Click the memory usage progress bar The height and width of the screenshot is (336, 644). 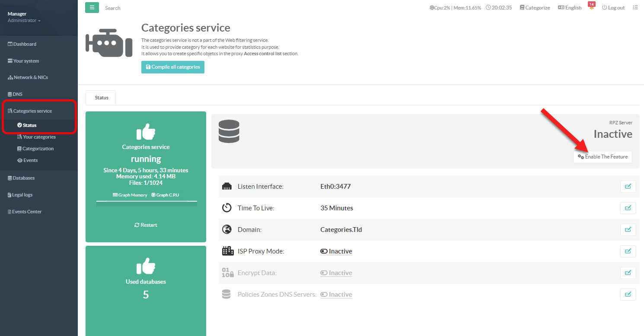point(147,203)
